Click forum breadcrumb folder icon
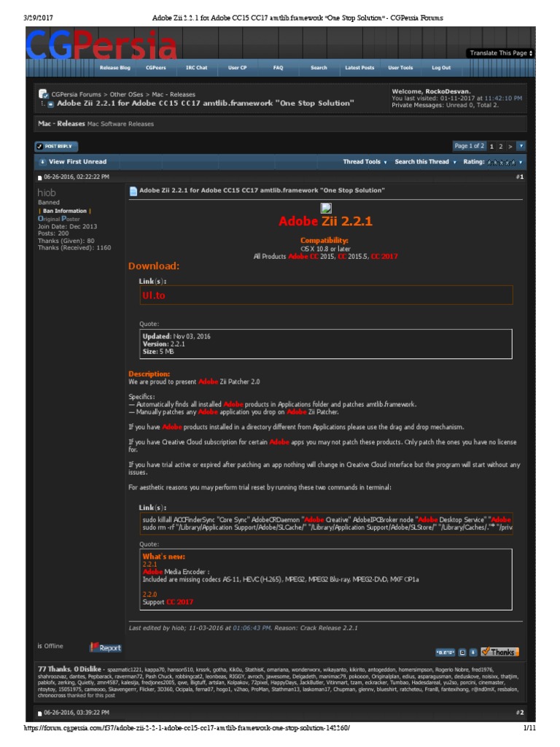The width and height of the screenshot is (560, 747). tap(43, 94)
